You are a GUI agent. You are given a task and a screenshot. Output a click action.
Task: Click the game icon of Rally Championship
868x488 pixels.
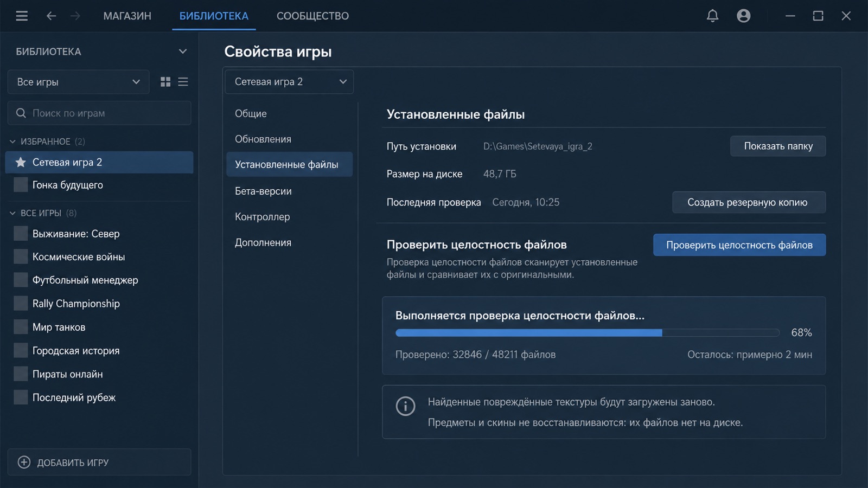(21, 304)
